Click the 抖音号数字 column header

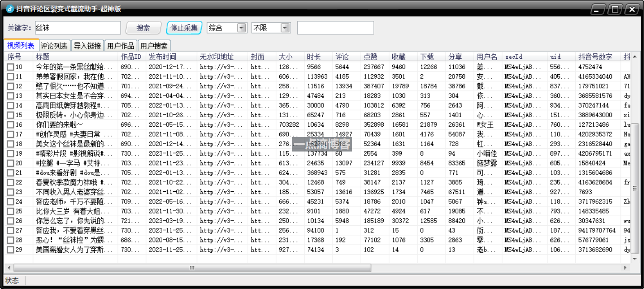[x=598, y=57]
